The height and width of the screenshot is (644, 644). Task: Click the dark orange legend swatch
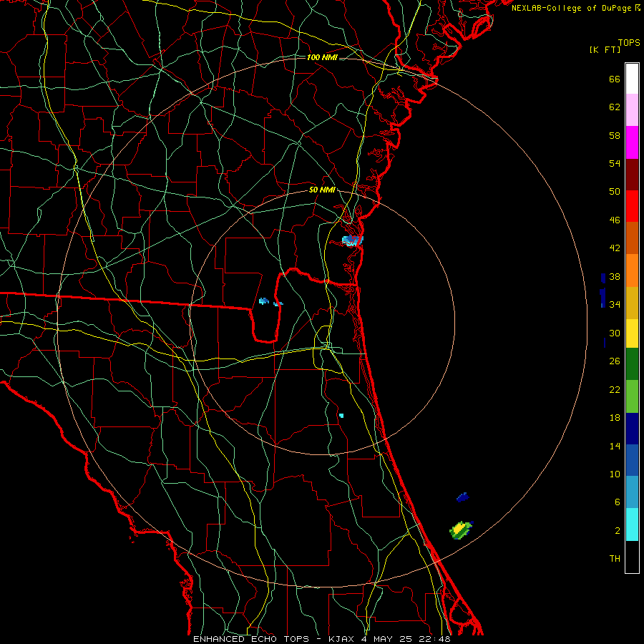click(632, 238)
